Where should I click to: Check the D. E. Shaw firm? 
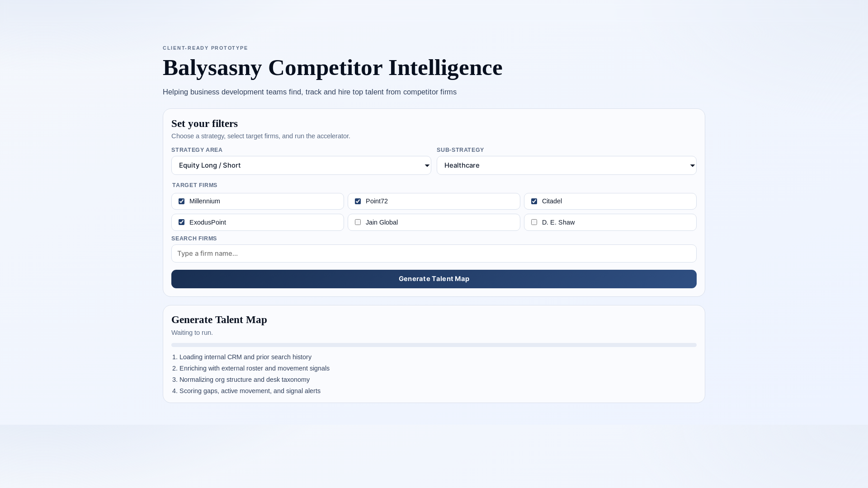pyautogui.click(x=534, y=222)
